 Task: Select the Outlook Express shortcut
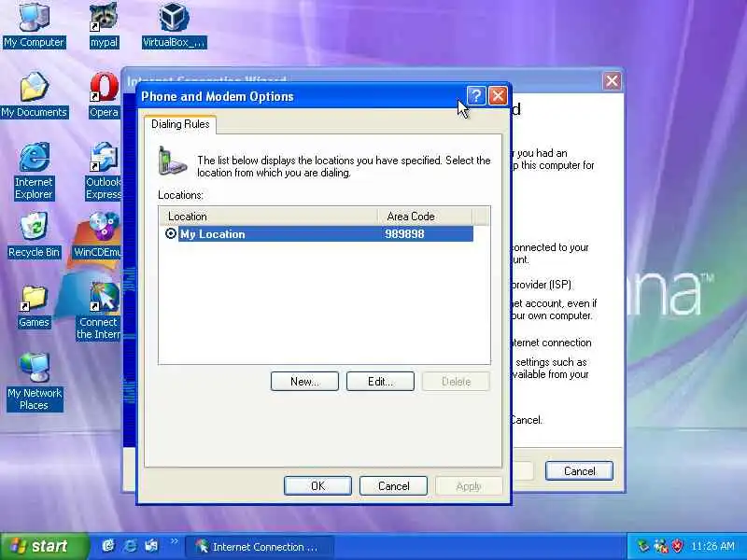[x=104, y=171]
